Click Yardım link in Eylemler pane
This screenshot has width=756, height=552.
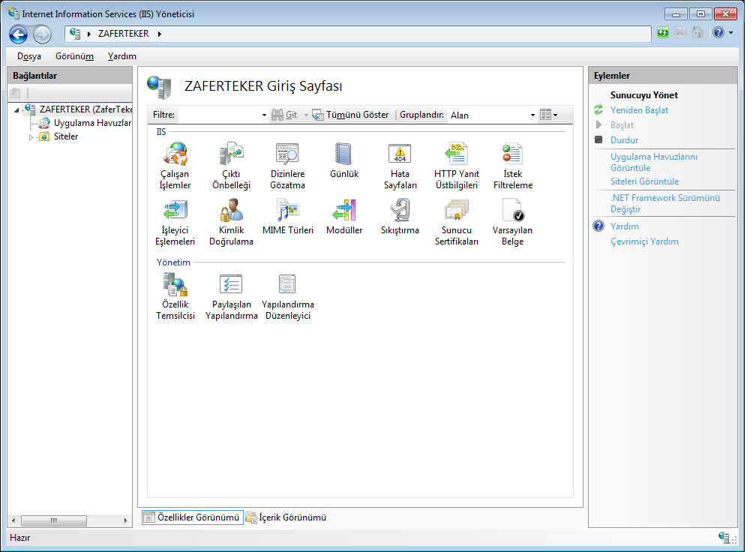pos(624,226)
